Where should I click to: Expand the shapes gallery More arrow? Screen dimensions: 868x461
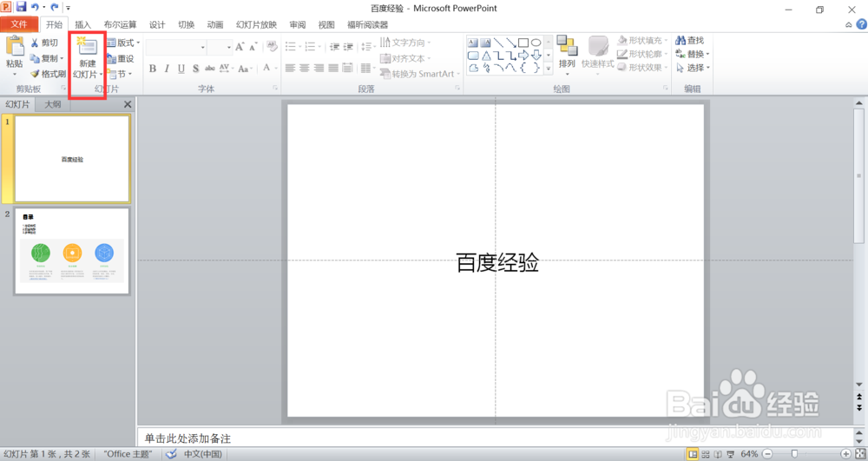[x=549, y=69]
